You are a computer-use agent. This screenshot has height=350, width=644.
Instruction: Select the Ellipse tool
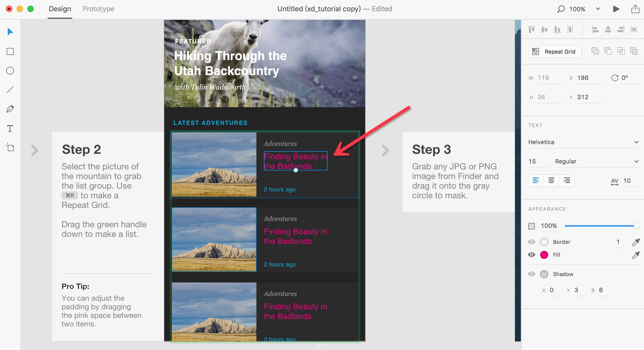click(10, 71)
